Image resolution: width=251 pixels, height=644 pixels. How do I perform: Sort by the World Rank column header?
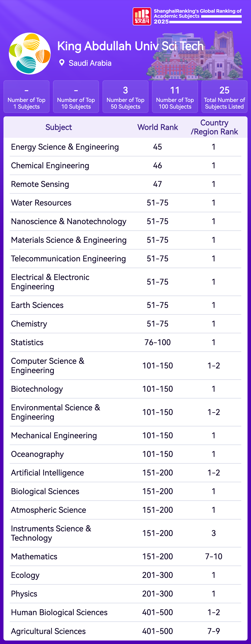tap(158, 127)
